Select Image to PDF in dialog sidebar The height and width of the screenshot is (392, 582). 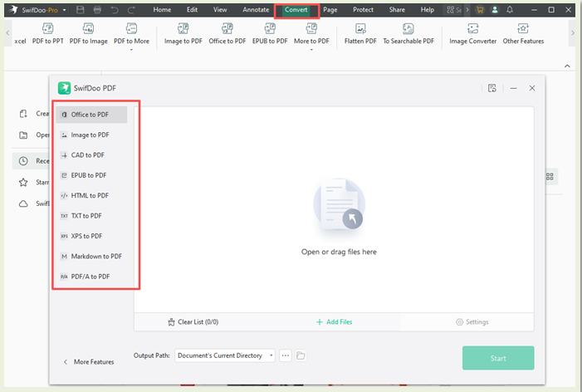[x=91, y=135]
